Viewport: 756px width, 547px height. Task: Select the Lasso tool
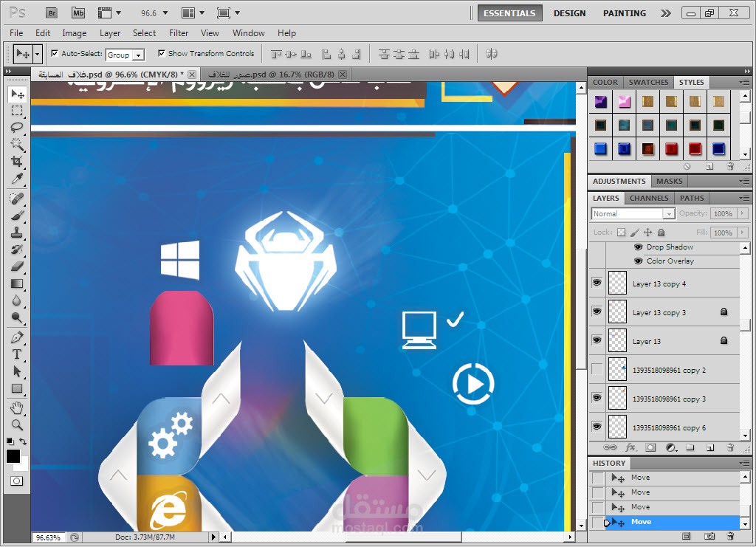coord(18,128)
